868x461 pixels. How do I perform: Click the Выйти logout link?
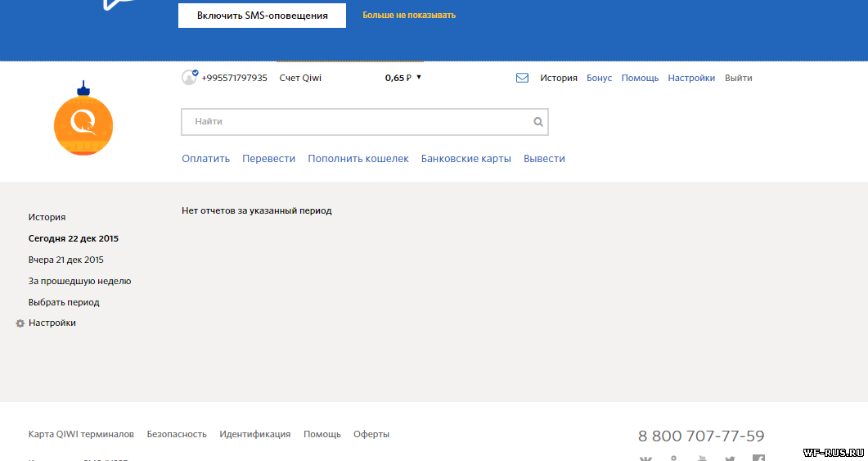738,79
